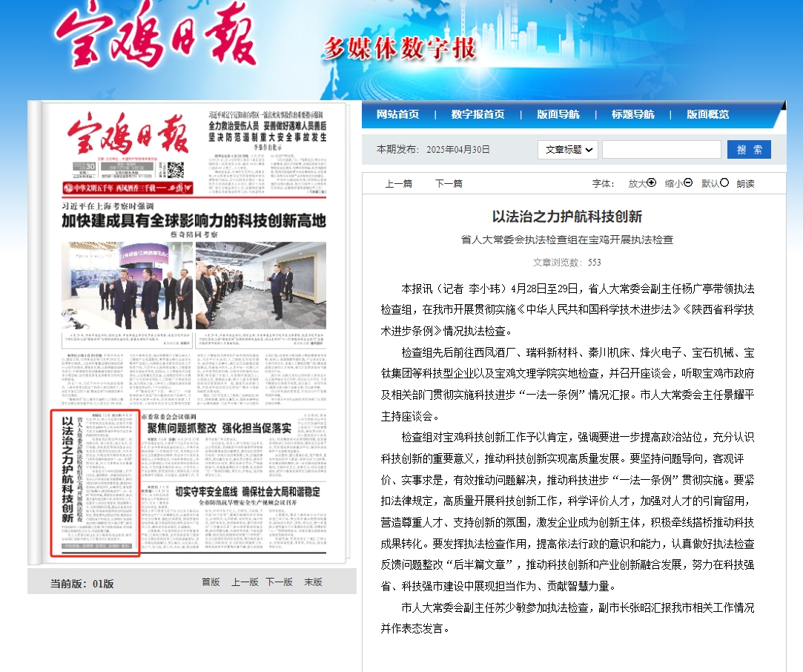803x672 pixels.
Task: Click the 默认 default font size icon
Action: (724, 183)
